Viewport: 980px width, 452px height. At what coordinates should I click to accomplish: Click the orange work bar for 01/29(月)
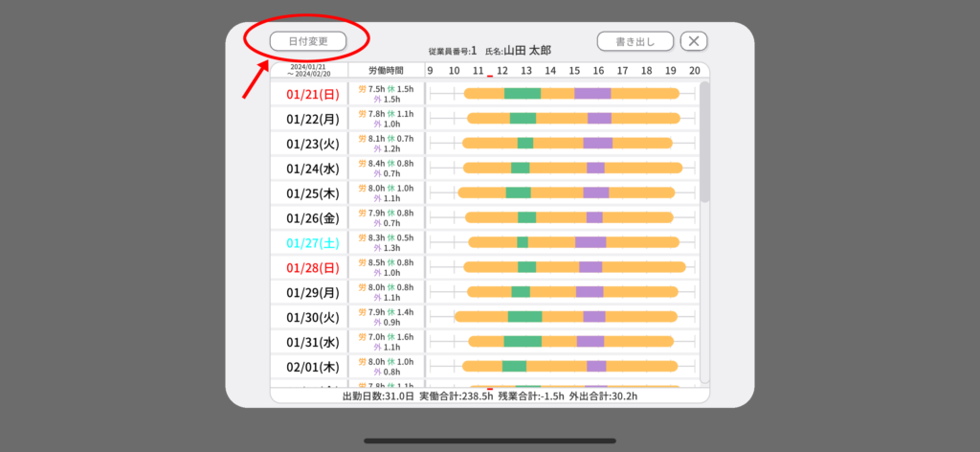click(x=641, y=292)
